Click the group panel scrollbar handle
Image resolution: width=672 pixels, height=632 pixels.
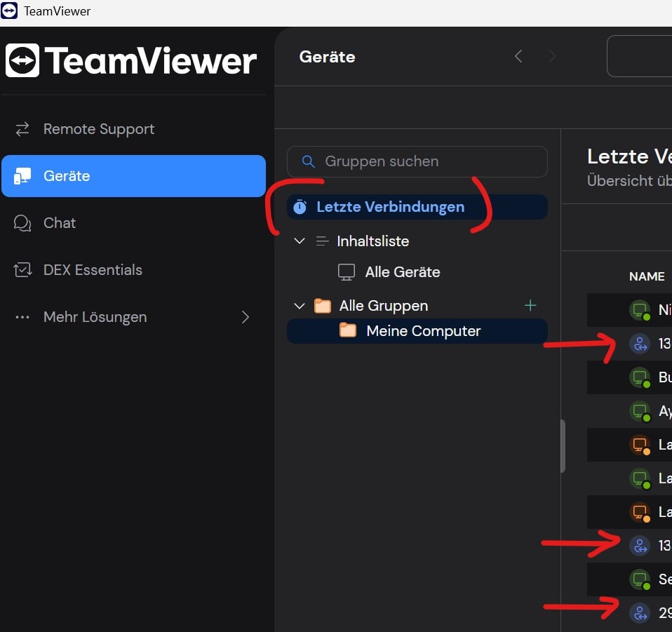(x=563, y=446)
